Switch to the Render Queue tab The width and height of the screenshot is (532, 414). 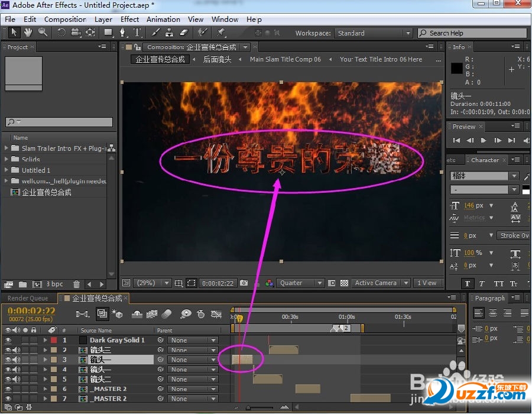click(x=28, y=298)
